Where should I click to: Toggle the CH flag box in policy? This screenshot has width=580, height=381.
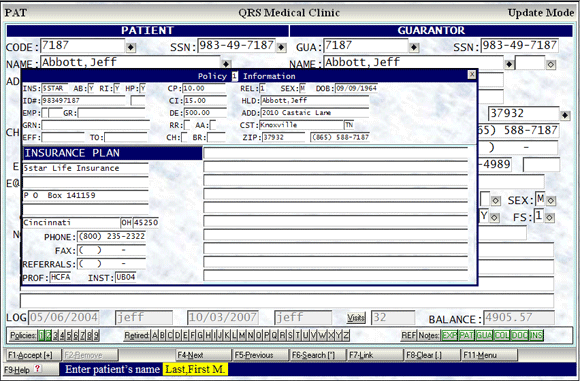coord(184,137)
